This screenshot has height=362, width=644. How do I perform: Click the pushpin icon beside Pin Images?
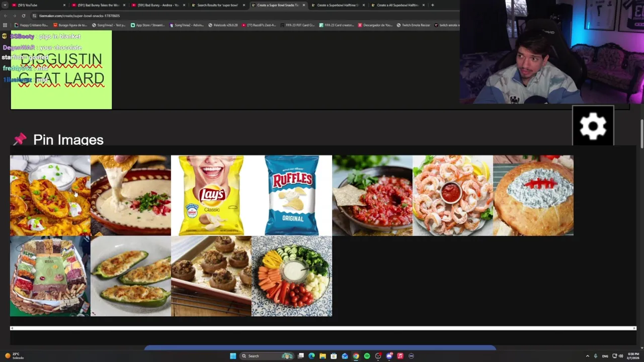pyautogui.click(x=20, y=140)
